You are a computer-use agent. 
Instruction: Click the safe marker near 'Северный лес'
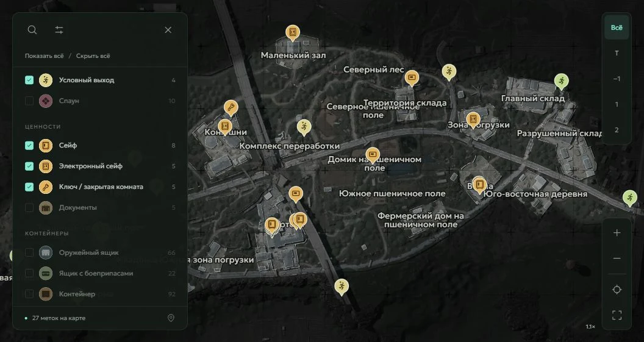412,77
